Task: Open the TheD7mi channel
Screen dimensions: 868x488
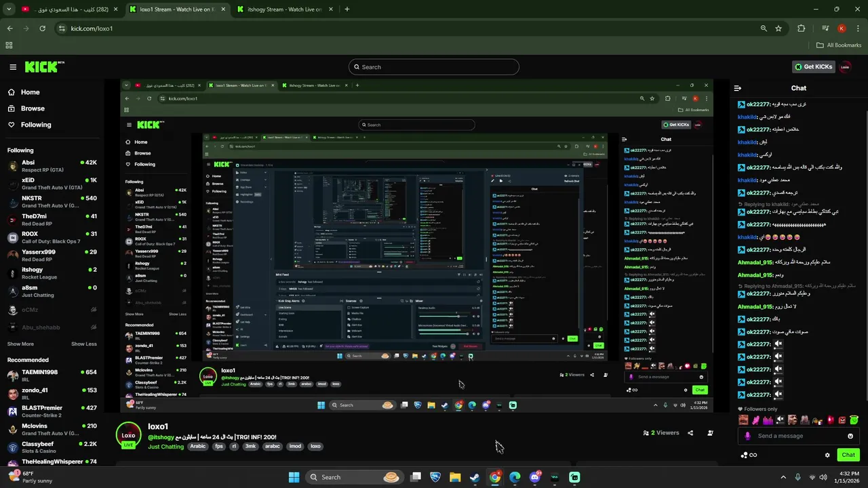Action: 52,220
